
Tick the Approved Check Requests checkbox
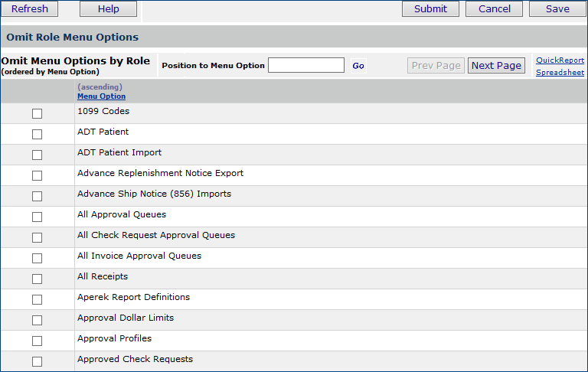point(37,362)
